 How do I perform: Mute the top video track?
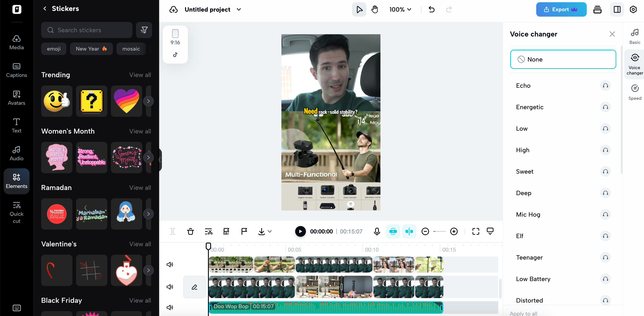coord(170,265)
